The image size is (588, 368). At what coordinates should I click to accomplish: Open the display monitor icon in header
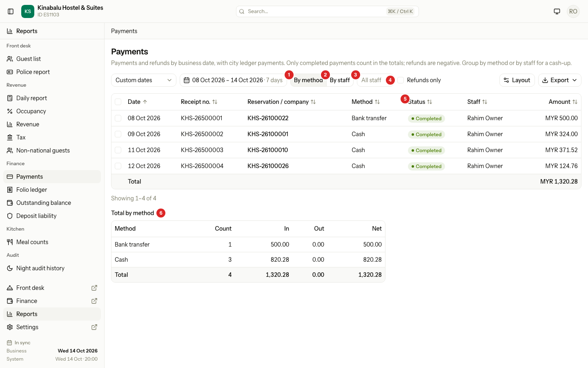coord(557,11)
